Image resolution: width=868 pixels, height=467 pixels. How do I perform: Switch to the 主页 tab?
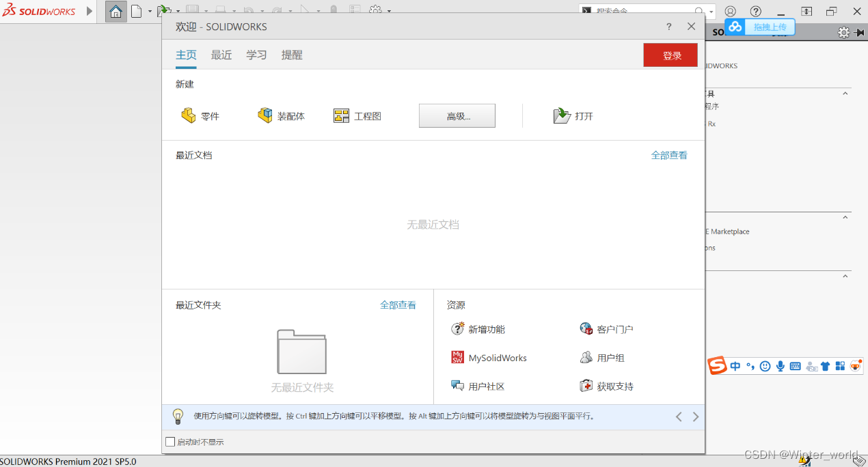[x=186, y=55]
